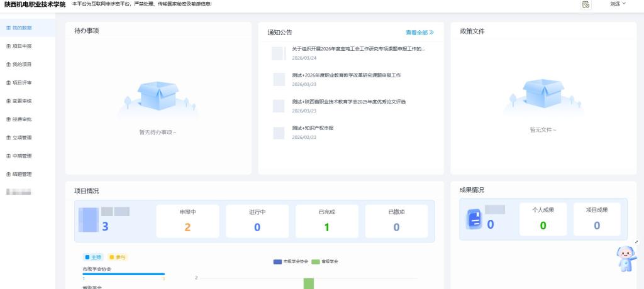The image size is (644, 289).
Task: Click the 申报中 project count card
Action: 187,221
